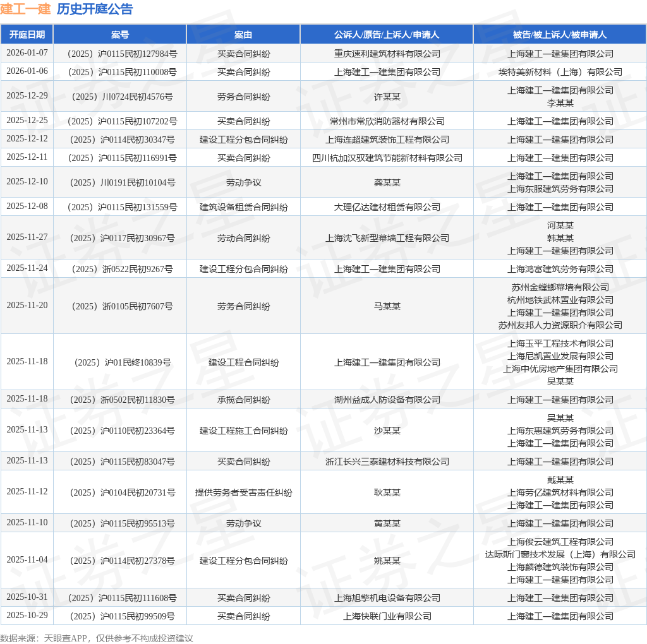Viewport: 647px width, 644px height.
Task: Click plaintiff 上海旭擎机电设备有限公司
Action: tap(387, 599)
